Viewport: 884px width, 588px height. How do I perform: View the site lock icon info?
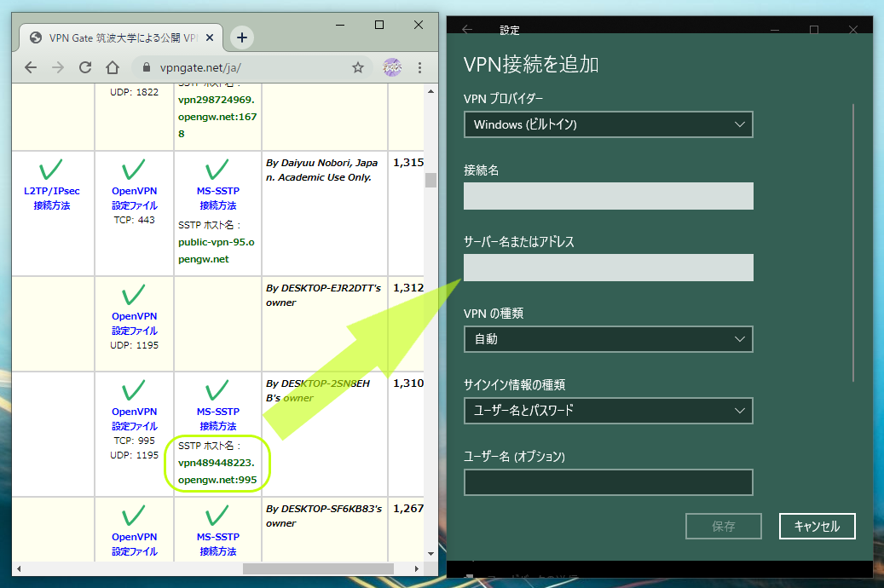(x=147, y=67)
